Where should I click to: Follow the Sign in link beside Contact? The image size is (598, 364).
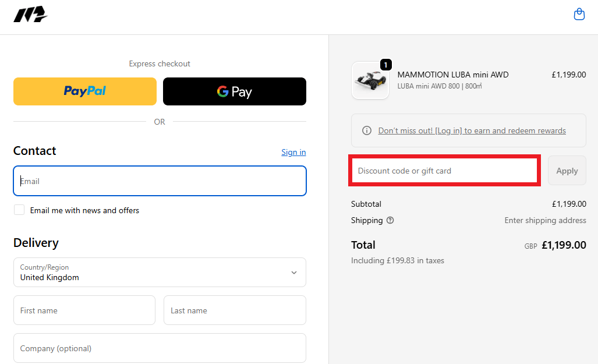click(293, 152)
